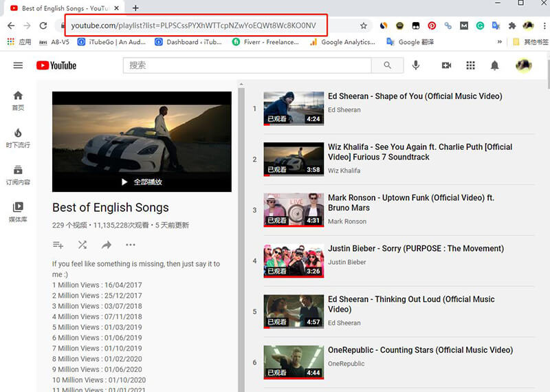Screen dimensions: 550x392
Task: Share the playlist with the arrow icon
Action: click(x=107, y=245)
